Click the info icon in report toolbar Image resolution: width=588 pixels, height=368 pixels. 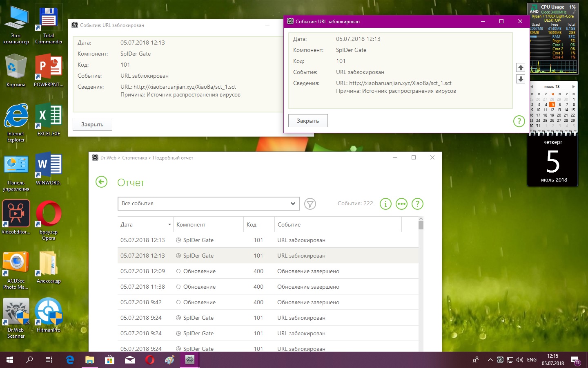pos(385,204)
